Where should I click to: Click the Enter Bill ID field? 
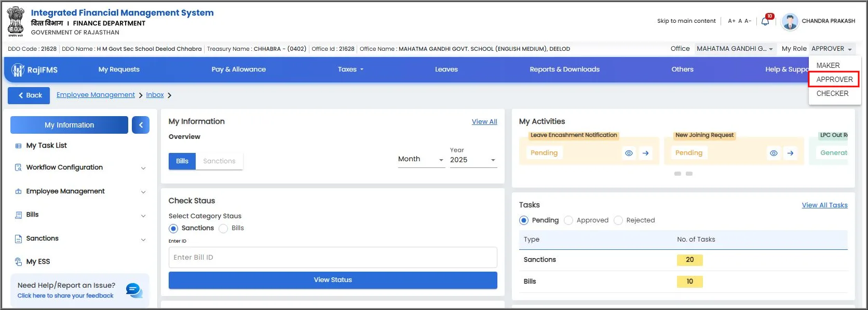[x=333, y=257]
